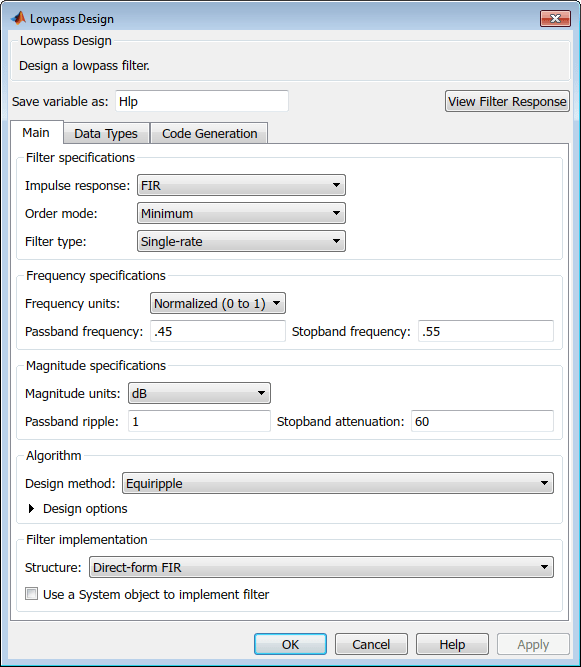Image resolution: width=581 pixels, height=667 pixels.
Task: Click the 'Filter type:' label
Action: click(56, 241)
